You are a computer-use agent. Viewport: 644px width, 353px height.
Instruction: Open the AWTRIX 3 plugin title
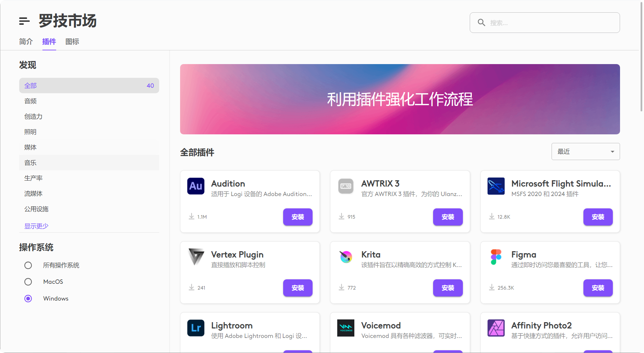[x=380, y=184]
